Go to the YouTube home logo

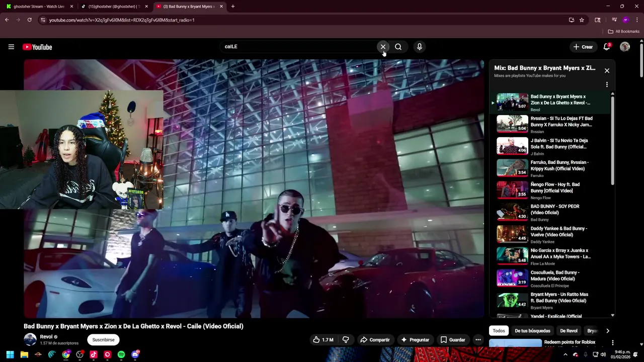37,47
